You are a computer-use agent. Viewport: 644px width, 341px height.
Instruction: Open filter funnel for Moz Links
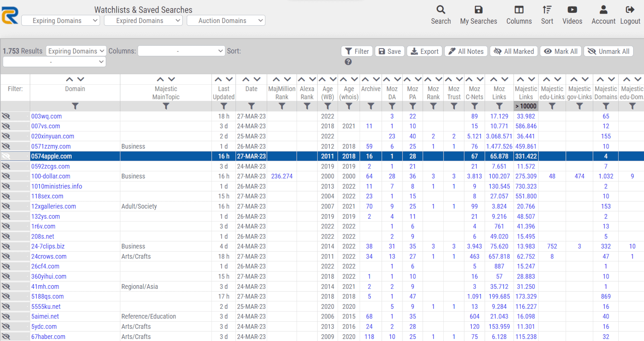(x=499, y=106)
